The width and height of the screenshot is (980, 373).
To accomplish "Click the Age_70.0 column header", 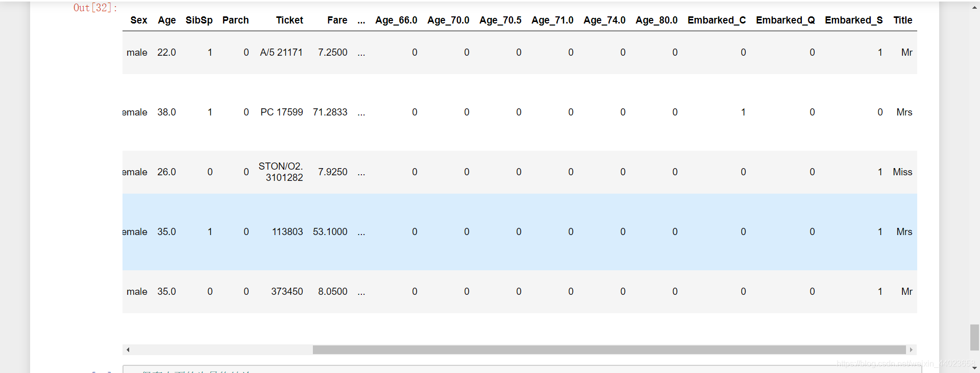I will click(x=448, y=20).
